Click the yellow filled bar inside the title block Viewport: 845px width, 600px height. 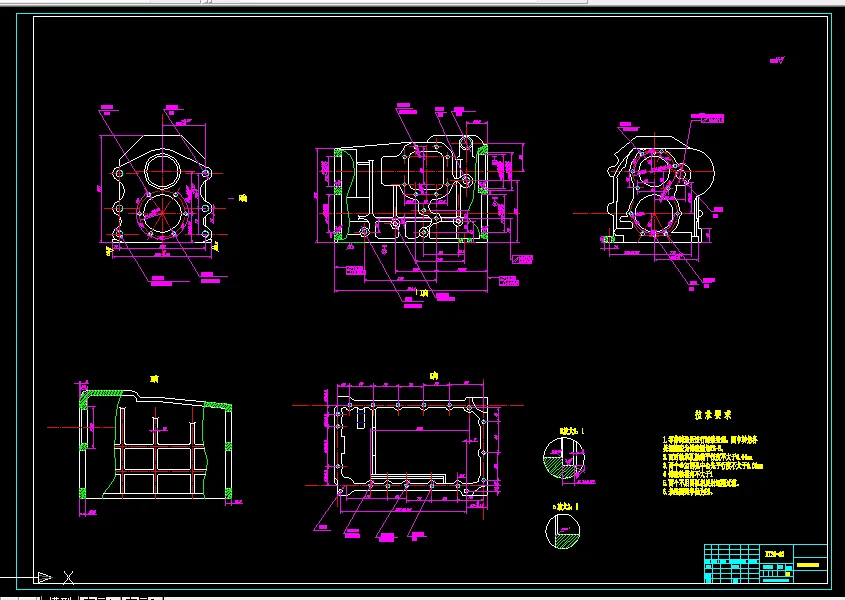[808, 565]
